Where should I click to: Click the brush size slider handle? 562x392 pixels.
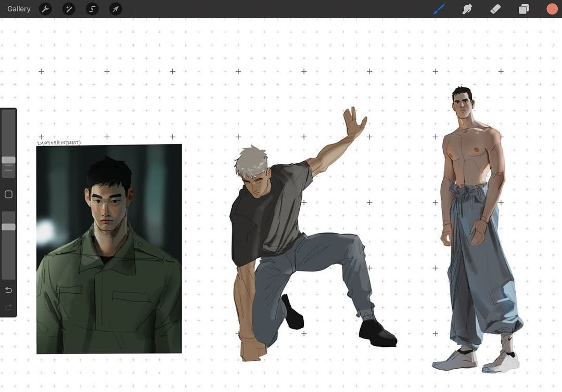pyautogui.click(x=8, y=160)
